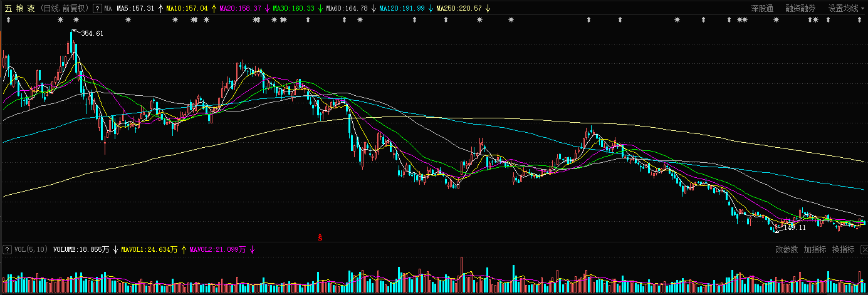Click the red S marker on chart
This screenshot has width=868, height=295.
320,237
